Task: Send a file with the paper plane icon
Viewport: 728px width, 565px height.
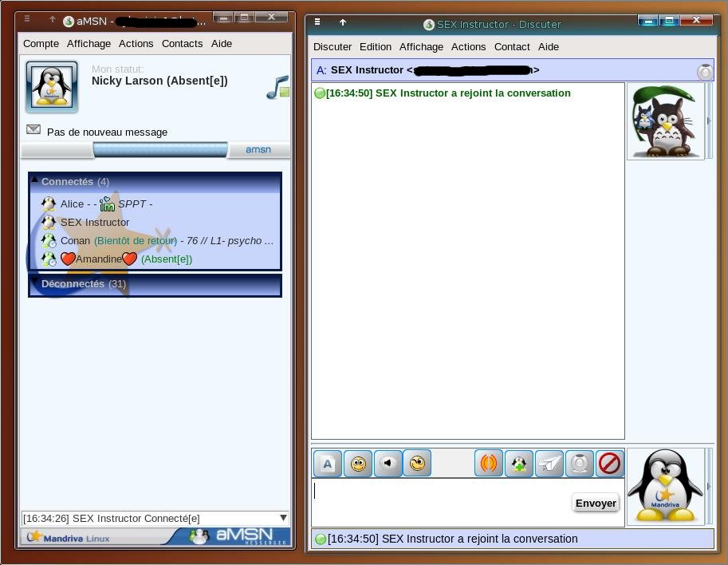Action: (x=549, y=463)
